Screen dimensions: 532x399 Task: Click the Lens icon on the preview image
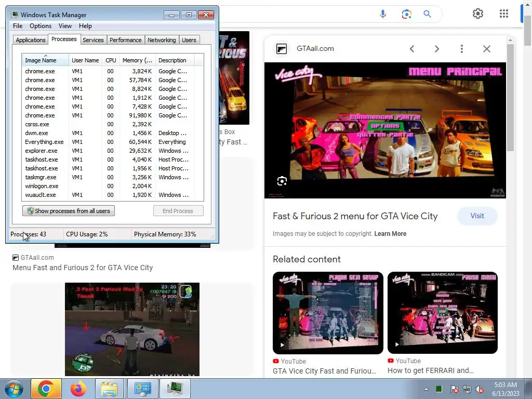282,181
